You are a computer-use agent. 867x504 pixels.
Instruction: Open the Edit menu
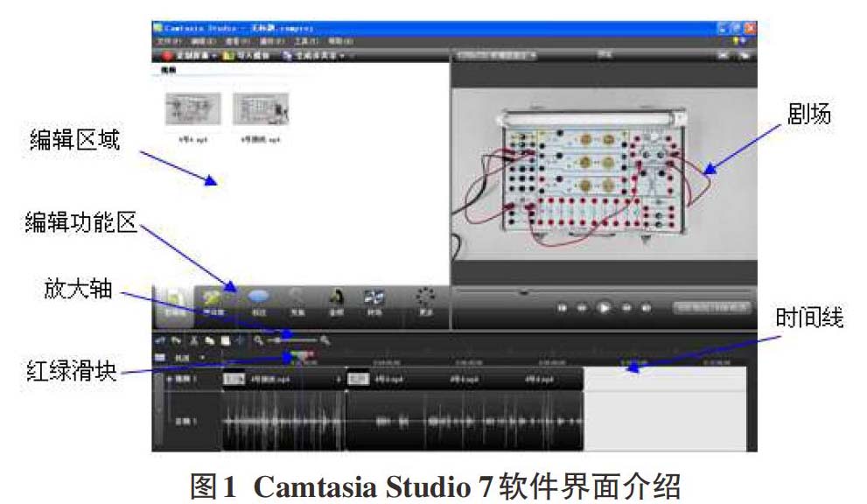point(203,41)
